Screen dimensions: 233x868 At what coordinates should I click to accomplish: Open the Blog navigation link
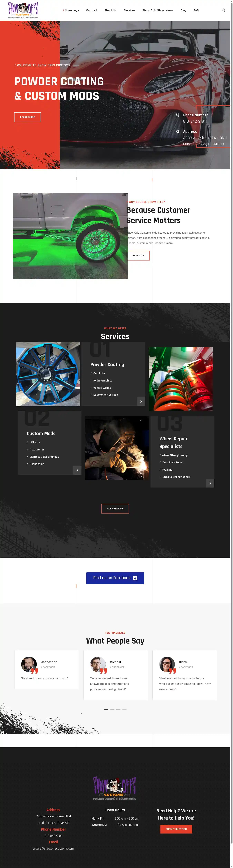[x=183, y=11]
